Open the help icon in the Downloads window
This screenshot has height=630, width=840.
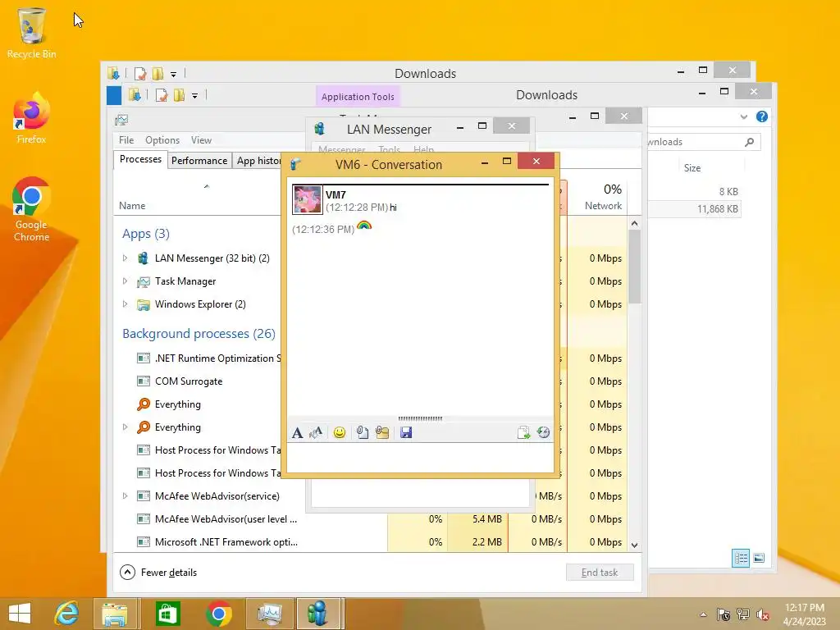(x=762, y=116)
